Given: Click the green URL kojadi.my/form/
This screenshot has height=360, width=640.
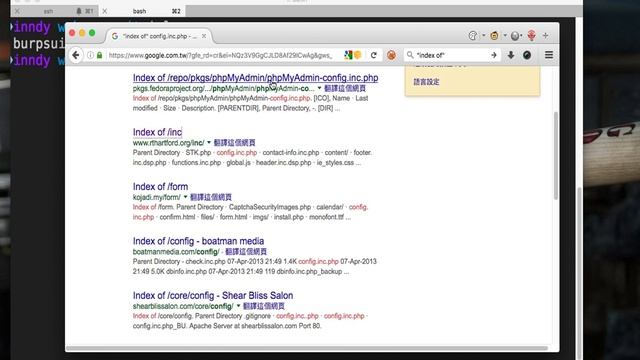Looking at the screenshot, I should 157,197.
